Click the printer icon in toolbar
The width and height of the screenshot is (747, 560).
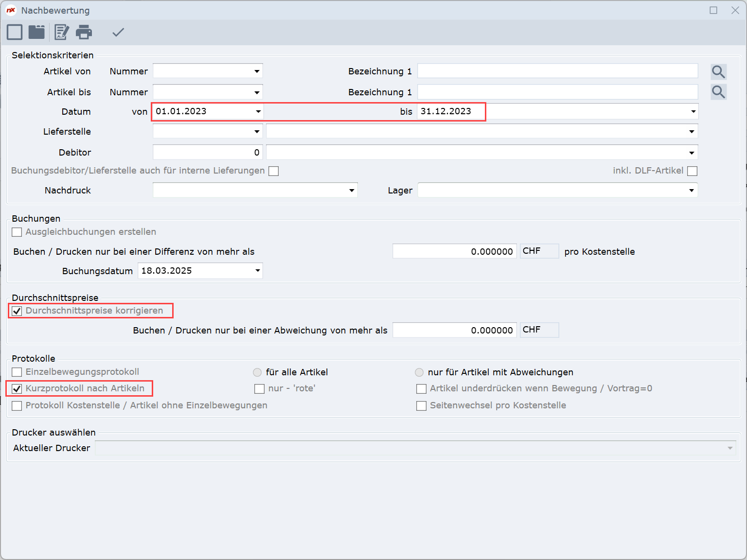84,32
